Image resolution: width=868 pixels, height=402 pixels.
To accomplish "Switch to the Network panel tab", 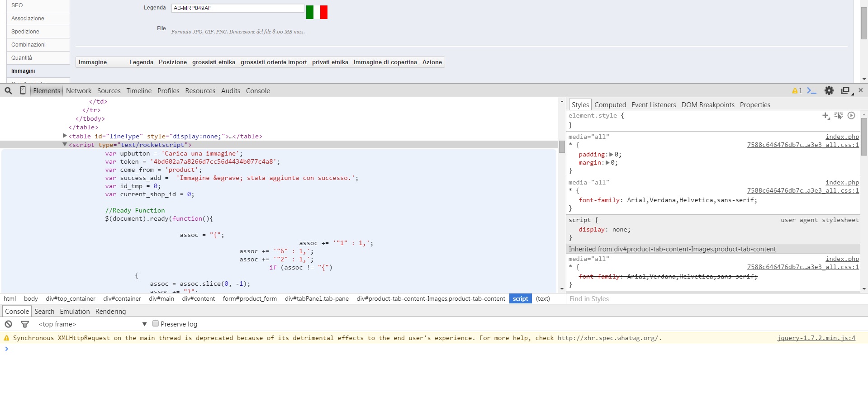I will [79, 91].
